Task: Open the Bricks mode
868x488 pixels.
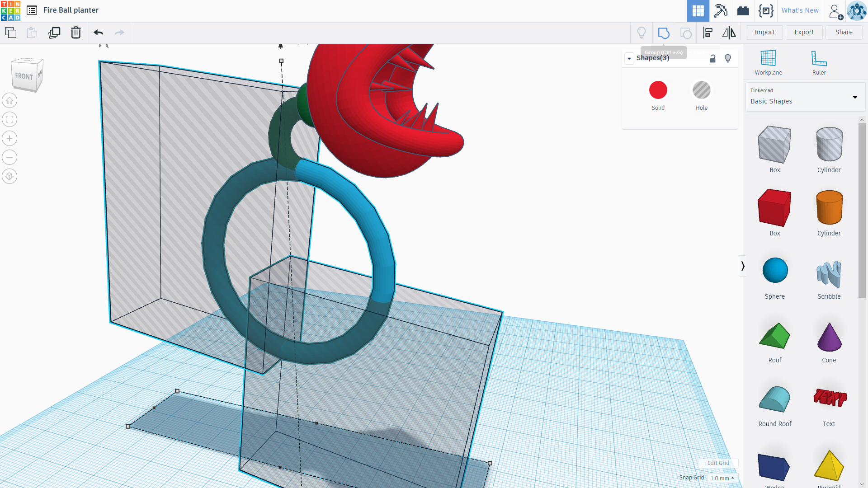Action: pos(743,11)
